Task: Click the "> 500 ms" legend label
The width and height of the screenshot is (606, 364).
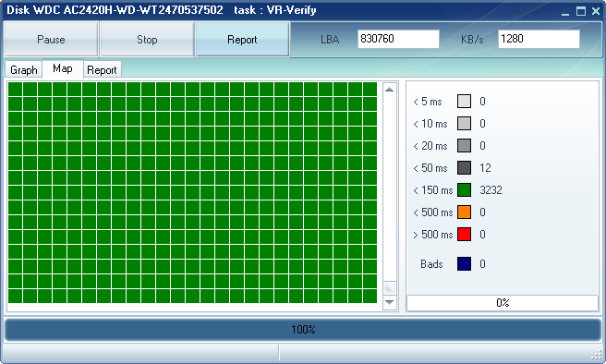Action: pos(433,235)
